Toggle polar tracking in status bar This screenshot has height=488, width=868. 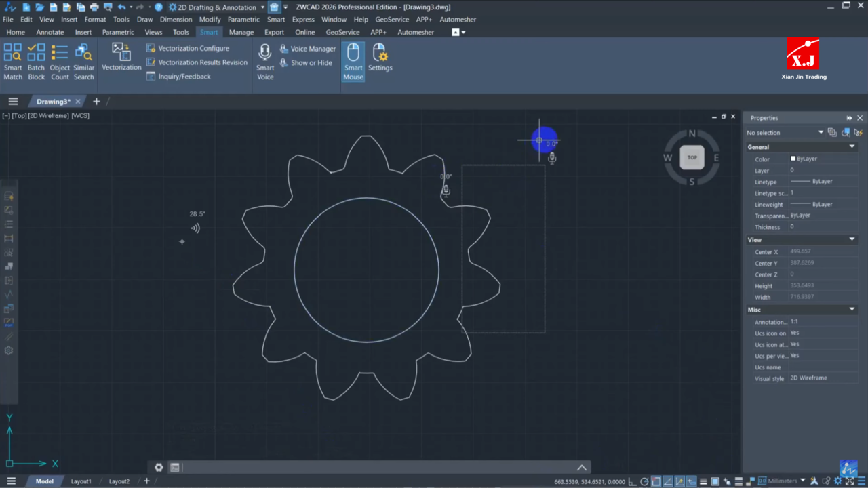coord(644,481)
